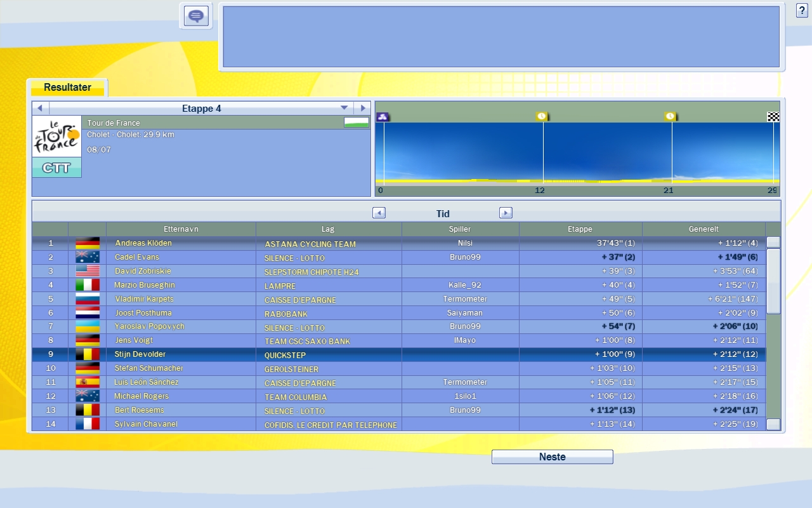Click Dutch flag in Joost Posthuma row

88,313
